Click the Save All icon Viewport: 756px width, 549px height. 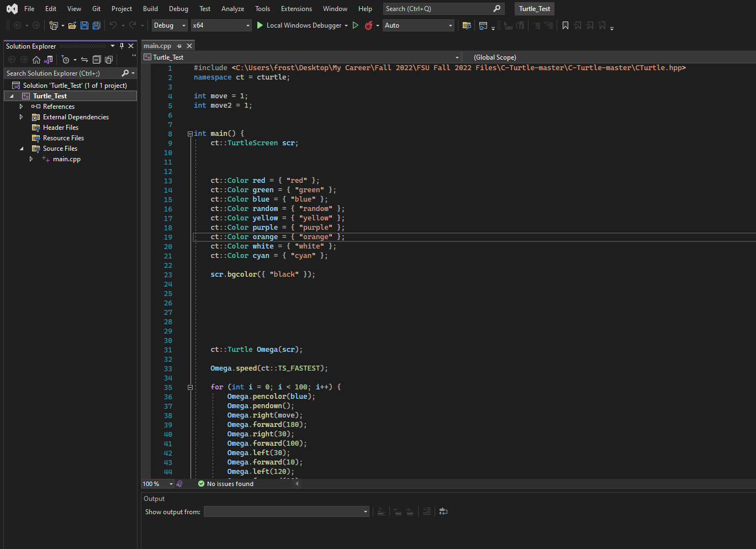96,25
